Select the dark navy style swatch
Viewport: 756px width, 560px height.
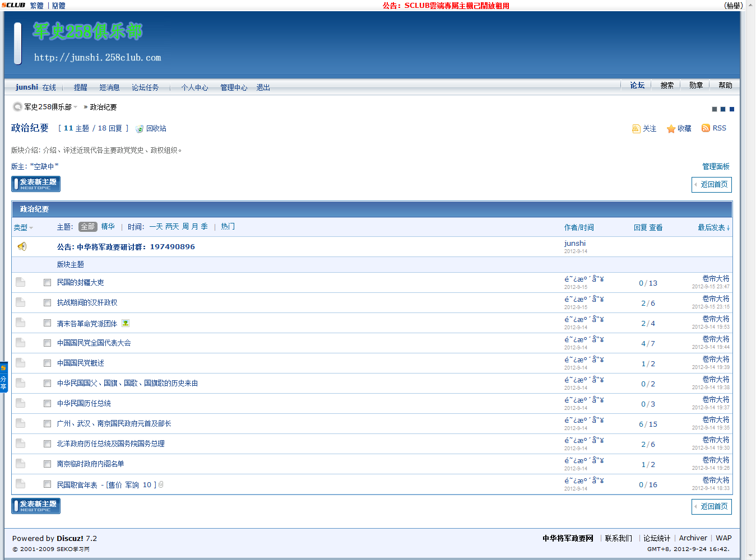pos(723,109)
